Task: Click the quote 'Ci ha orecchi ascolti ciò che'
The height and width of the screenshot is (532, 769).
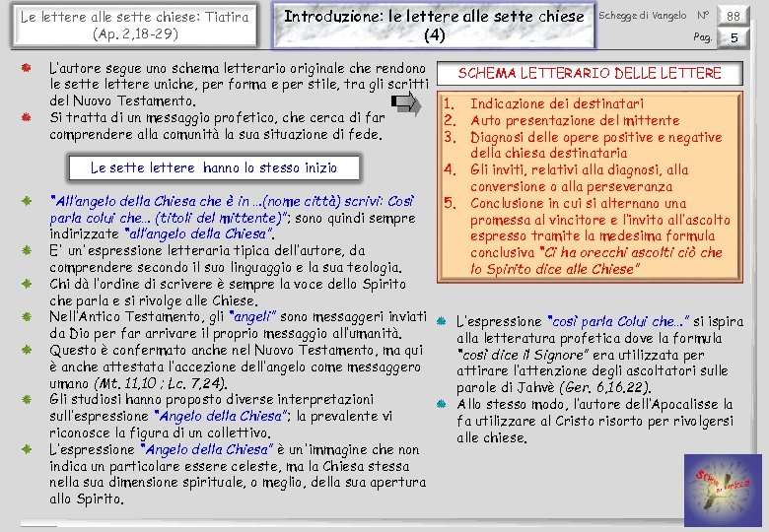Action: pos(631,253)
